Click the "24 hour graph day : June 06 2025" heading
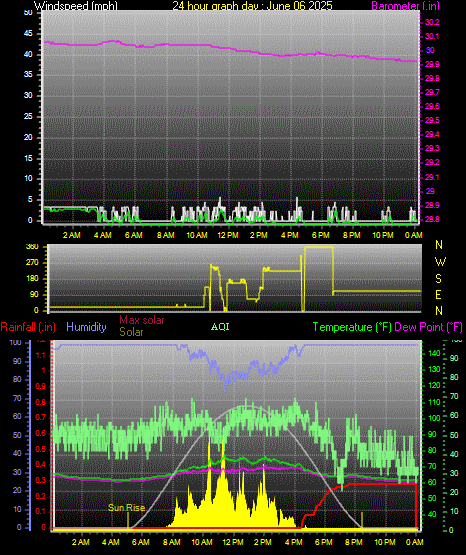This screenshot has height=555, width=466. 252,5
